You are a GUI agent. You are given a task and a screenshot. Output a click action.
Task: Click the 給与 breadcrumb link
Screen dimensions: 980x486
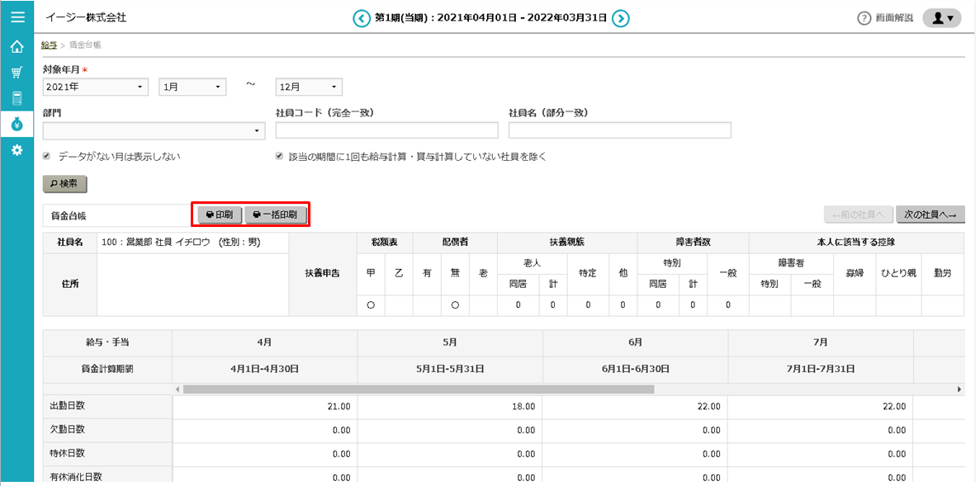pos(48,45)
